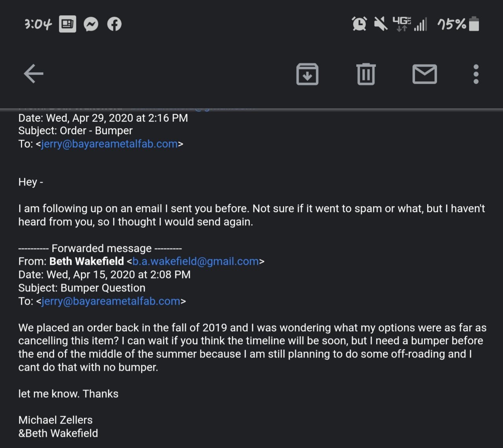Tap the Forwarded message separator line
The image size is (503, 448).
tap(100, 249)
